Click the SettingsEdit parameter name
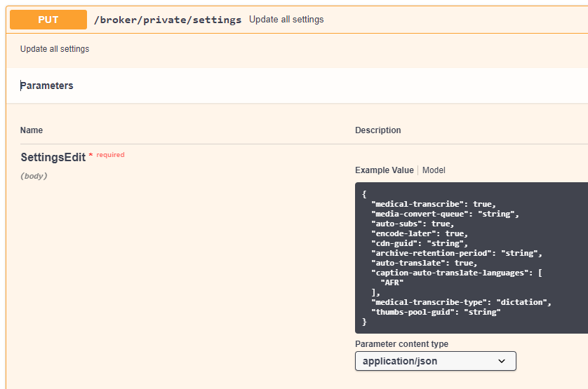The image size is (588, 389). pyautogui.click(x=53, y=158)
